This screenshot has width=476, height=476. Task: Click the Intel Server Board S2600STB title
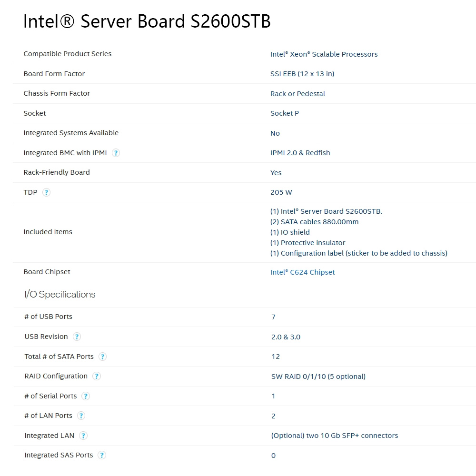(147, 21)
